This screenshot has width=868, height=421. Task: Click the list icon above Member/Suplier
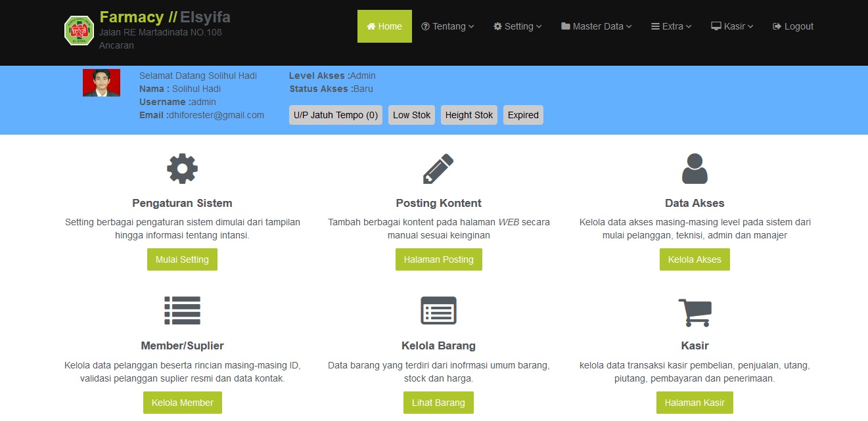182,311
